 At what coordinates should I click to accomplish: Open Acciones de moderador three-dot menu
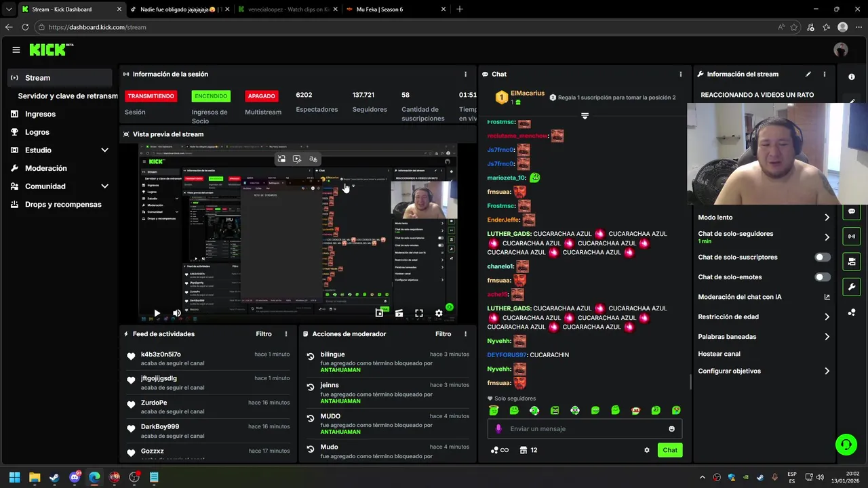tap(465, 334)
